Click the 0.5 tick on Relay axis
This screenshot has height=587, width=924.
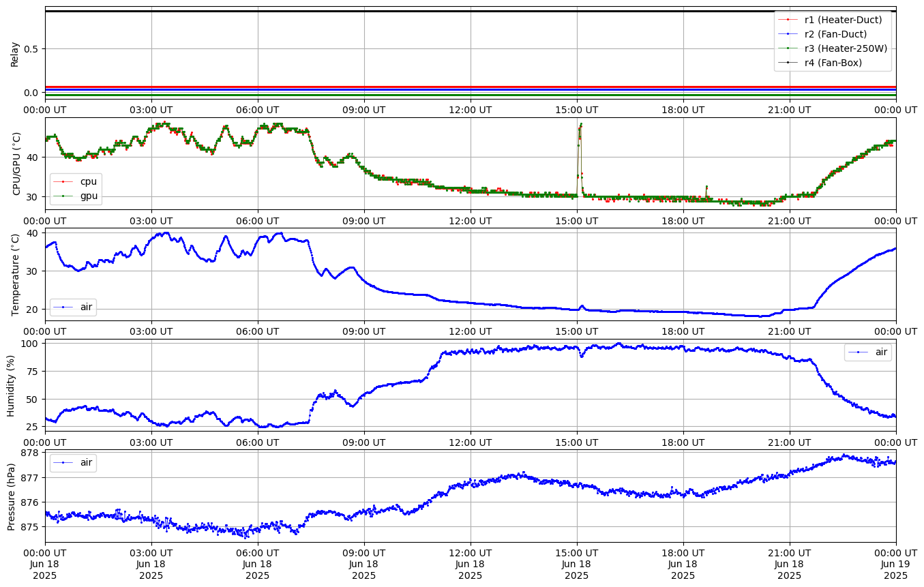click(x=32, y=48)
